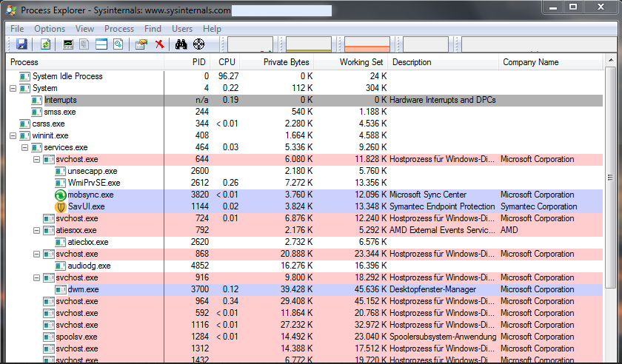Open the Find menu
The width and height of the screenshot is (622, 364).
tap(153, 29)
